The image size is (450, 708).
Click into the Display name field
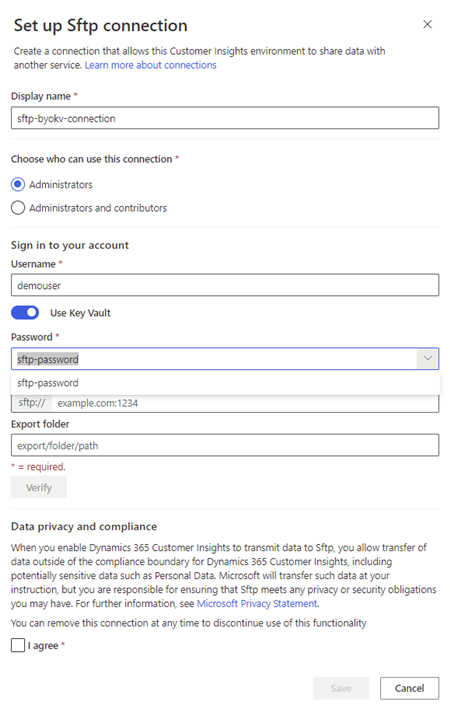[225, 118]
